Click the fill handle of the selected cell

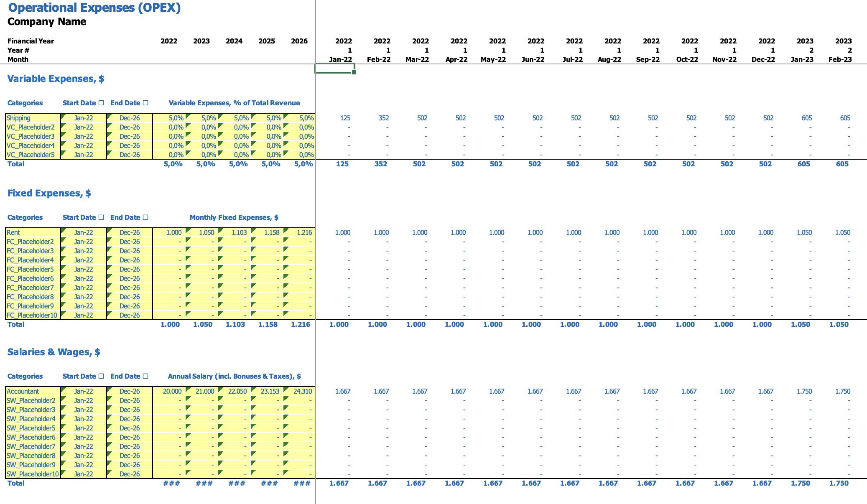[x=354, y=73]
